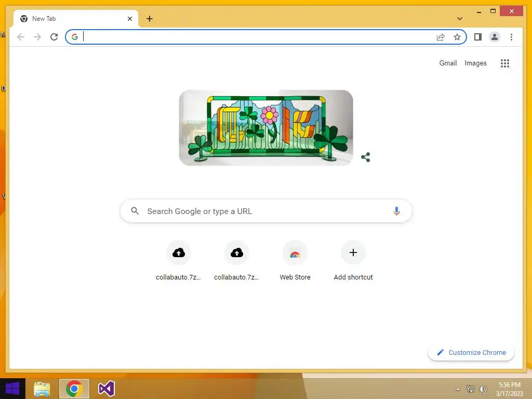Click the Customize Chrome button
The height and width of the screenshot is (399, 532).
[471, 353]
